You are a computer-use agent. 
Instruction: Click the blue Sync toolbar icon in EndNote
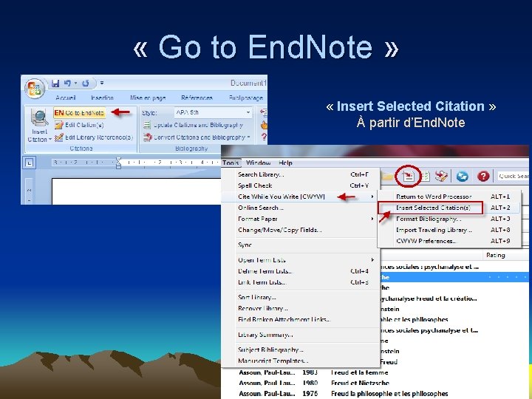coord(462,176)
